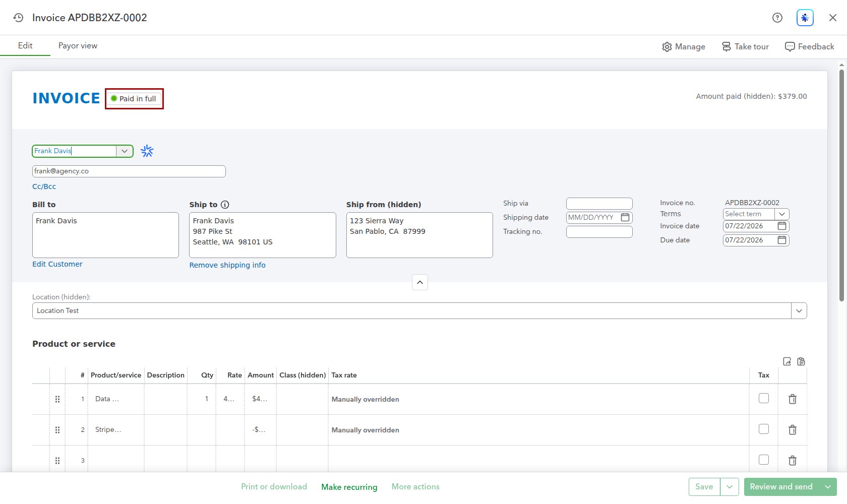Open the Manage gear settings

(x=684, y=46)
